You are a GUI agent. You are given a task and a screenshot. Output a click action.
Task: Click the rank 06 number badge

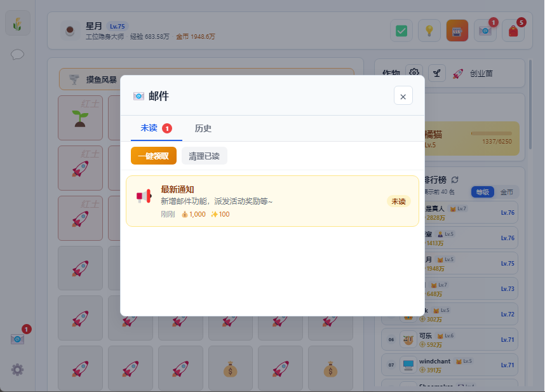coord(391,339)
